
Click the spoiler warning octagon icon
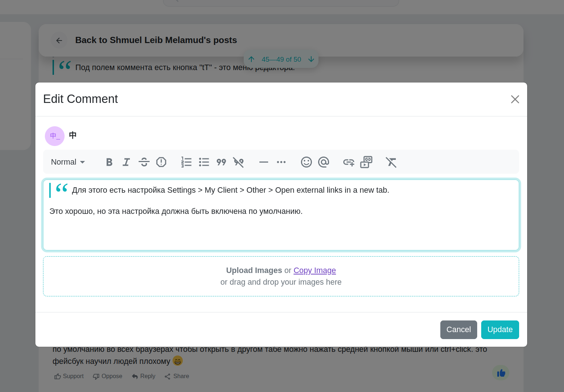tap(161, 162)
